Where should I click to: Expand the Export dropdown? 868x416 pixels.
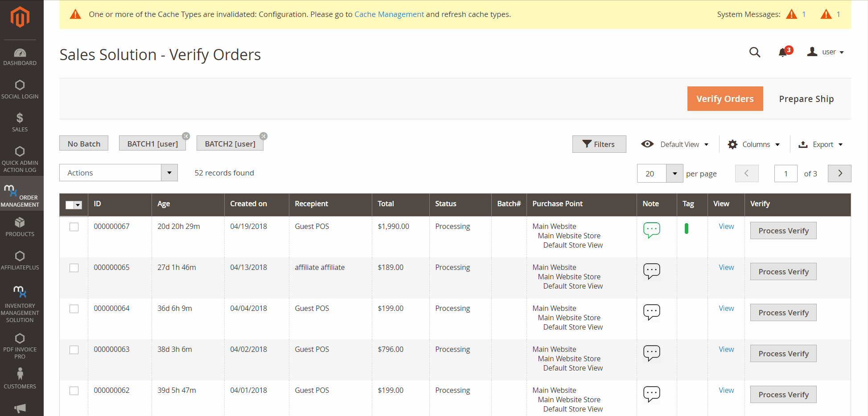[821, 144]
